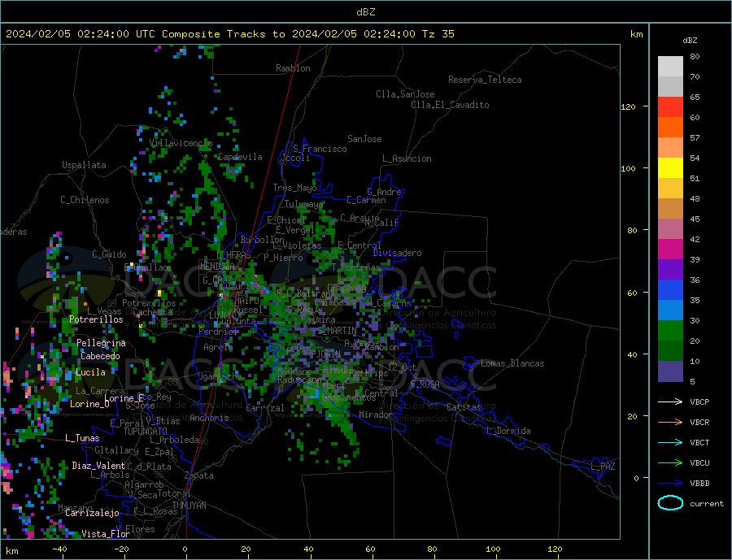This screenshot has height=560, width=732.
Task: Click the Reserva_Telteca place label
Action: click(485, 80)
